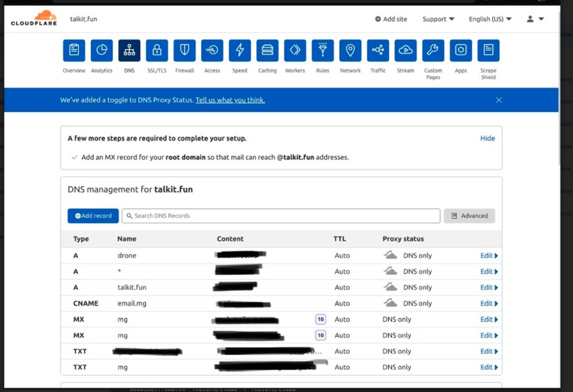Click the priority 10 badge on second MX record
This screenshot has width=573, height=392.
click(x=321, y=335)
